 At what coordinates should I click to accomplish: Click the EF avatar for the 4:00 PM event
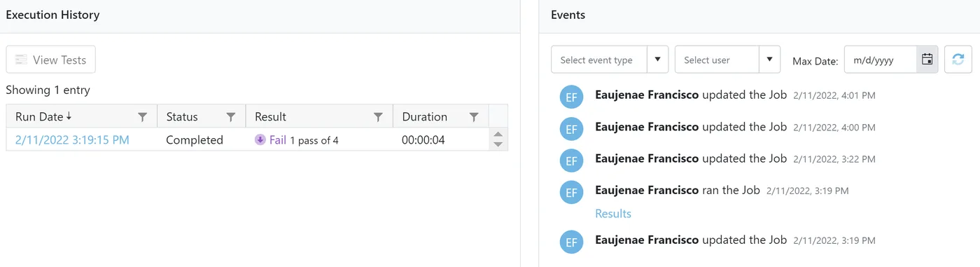(x=572, y=129)
